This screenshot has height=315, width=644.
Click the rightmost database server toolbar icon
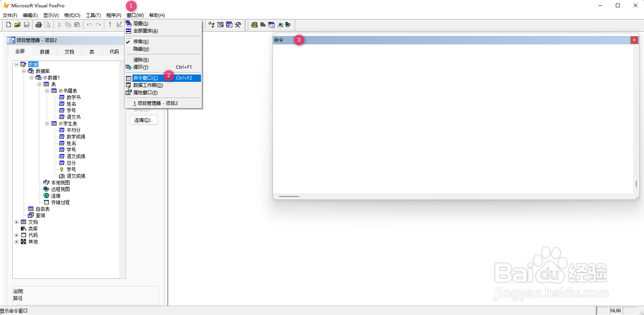click(288, 25)
